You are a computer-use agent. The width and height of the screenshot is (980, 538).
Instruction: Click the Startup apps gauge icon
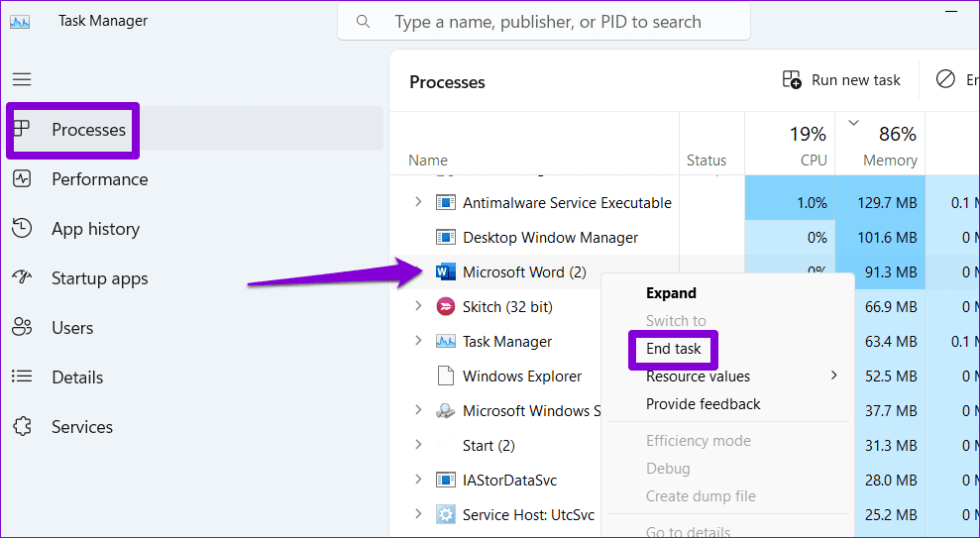pos(22,277)
